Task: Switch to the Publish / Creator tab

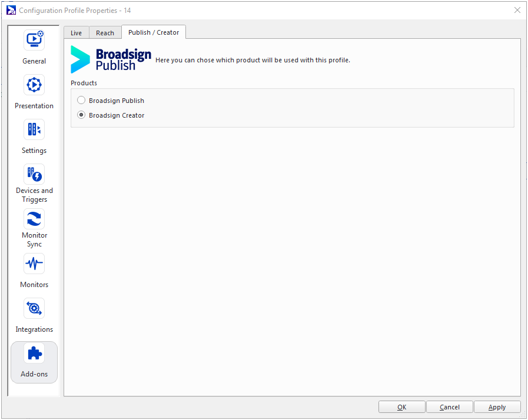Action: (x=154, y=32)
